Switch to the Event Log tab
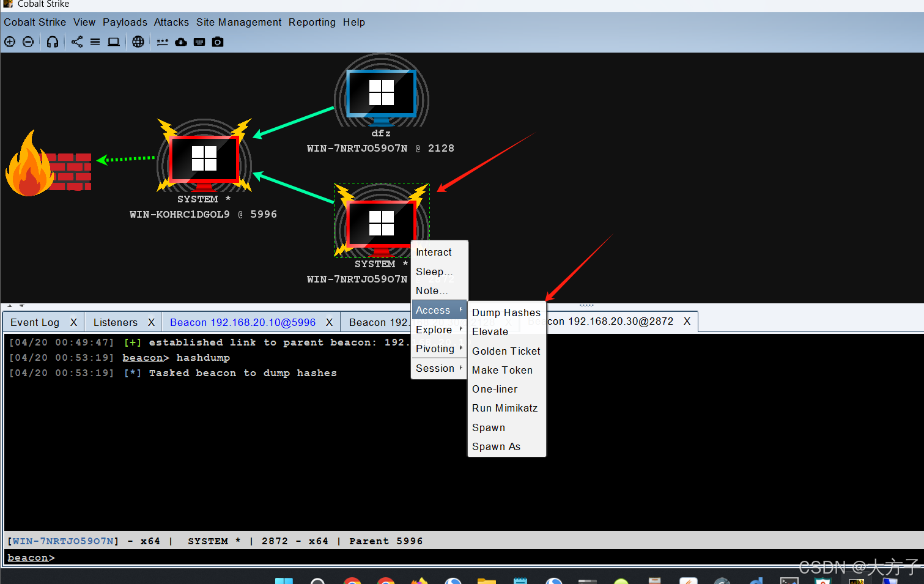The height and width of the screenshot is (584, 924). point(35,322)
